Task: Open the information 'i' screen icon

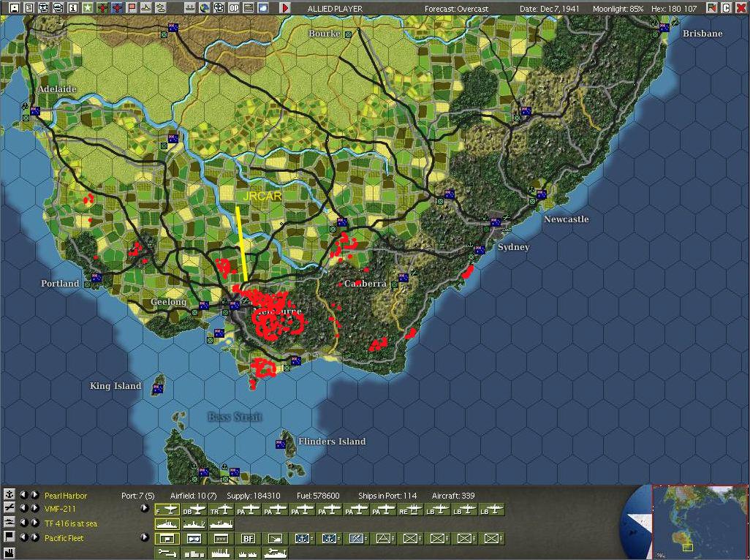Action: pyautogui.click(x=72, y=7)
